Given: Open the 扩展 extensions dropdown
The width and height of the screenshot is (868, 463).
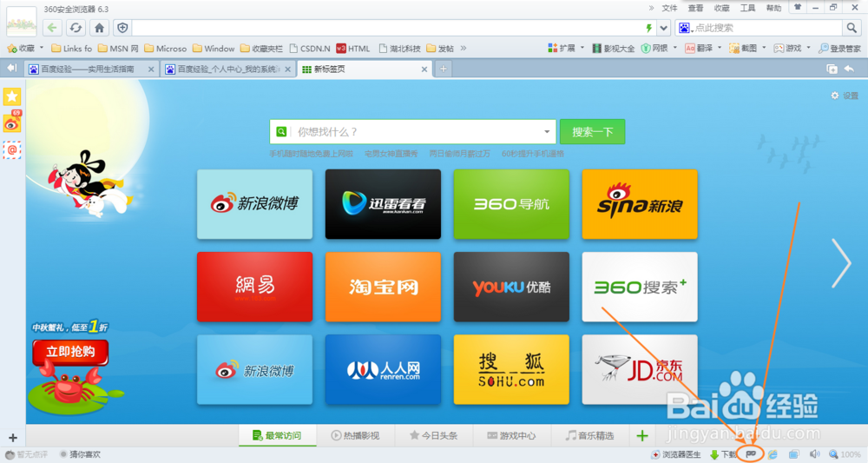Looking at the screenshot, I should (566, 48).
